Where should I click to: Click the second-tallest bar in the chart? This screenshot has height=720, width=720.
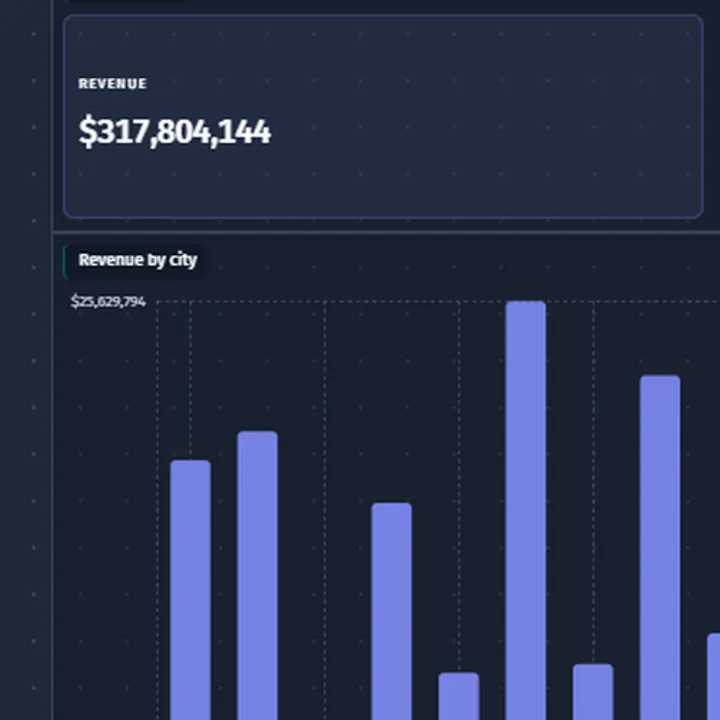pos(660,547)
